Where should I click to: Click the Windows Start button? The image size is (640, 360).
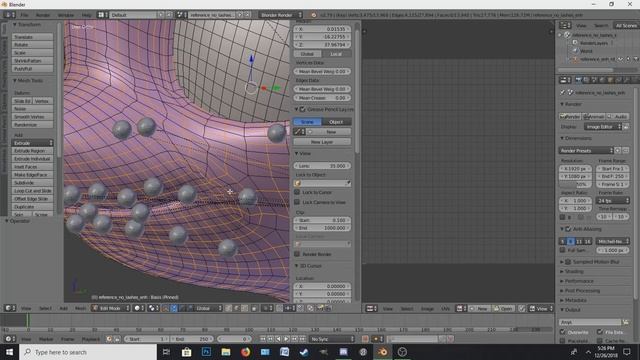pos(9,352)
